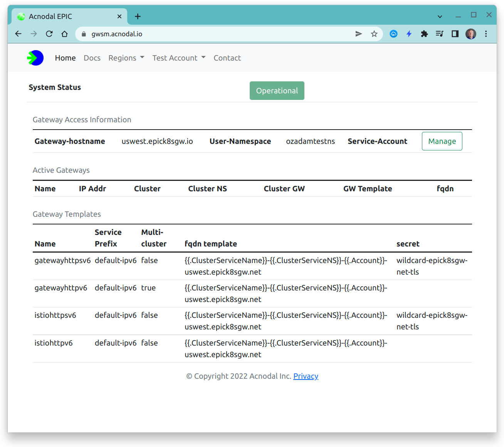This screenshot has width=504, height=447.
Task: Expand the Test Account dropdown
Action: pyautogui.click(x=179, y=58)
